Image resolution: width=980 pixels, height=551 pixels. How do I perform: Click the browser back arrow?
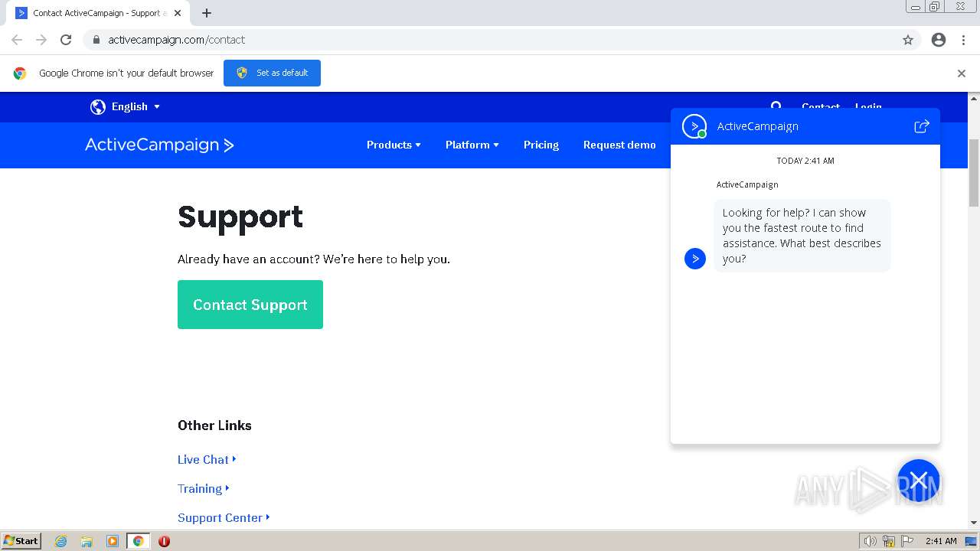pos(17,40)
